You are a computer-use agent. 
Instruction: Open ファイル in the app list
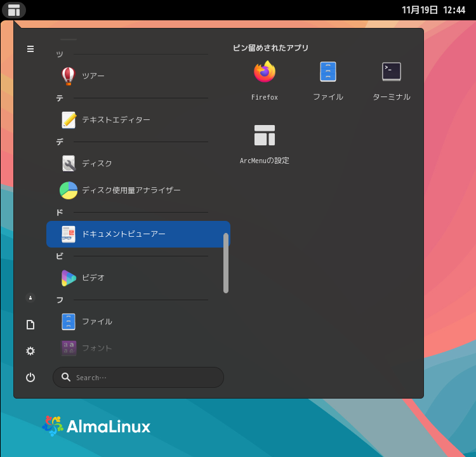click(138, 322)
